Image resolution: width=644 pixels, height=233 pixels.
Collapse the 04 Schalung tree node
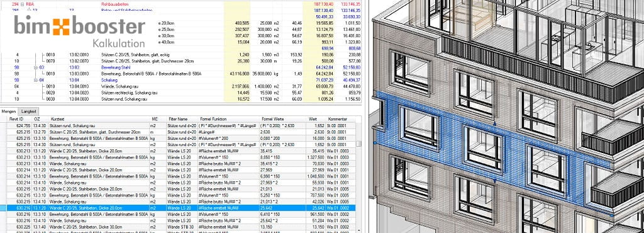pos(36,80)
